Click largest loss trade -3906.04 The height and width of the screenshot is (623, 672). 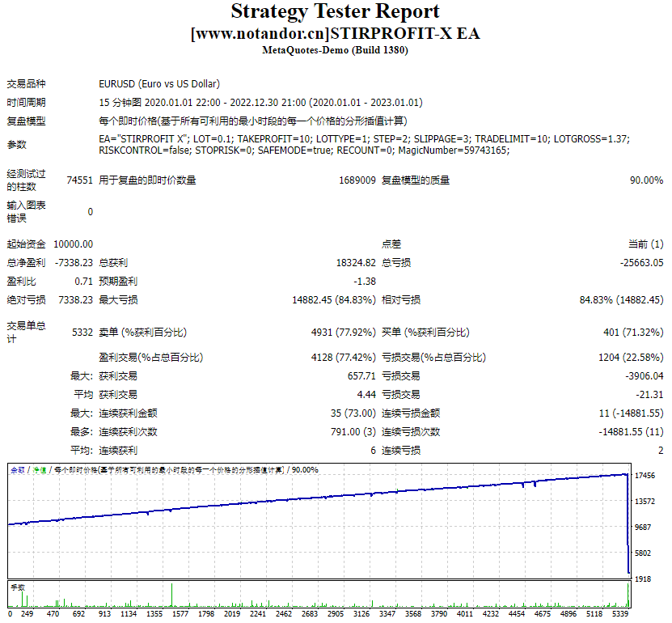[645, 376]
